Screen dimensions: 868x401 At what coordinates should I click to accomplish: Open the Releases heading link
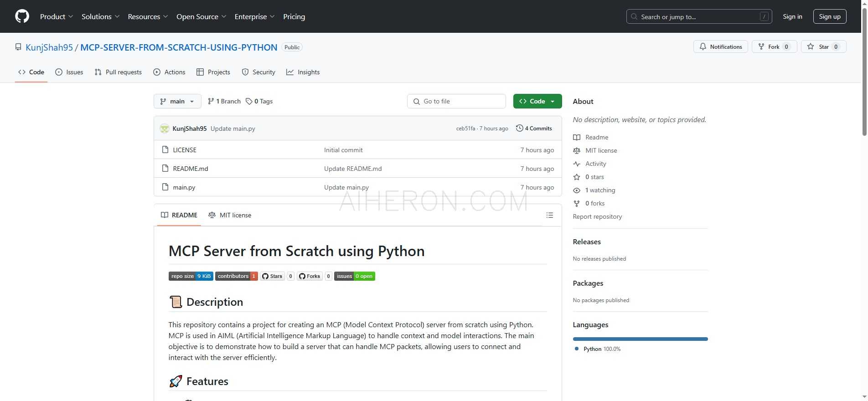pos(587,242)
